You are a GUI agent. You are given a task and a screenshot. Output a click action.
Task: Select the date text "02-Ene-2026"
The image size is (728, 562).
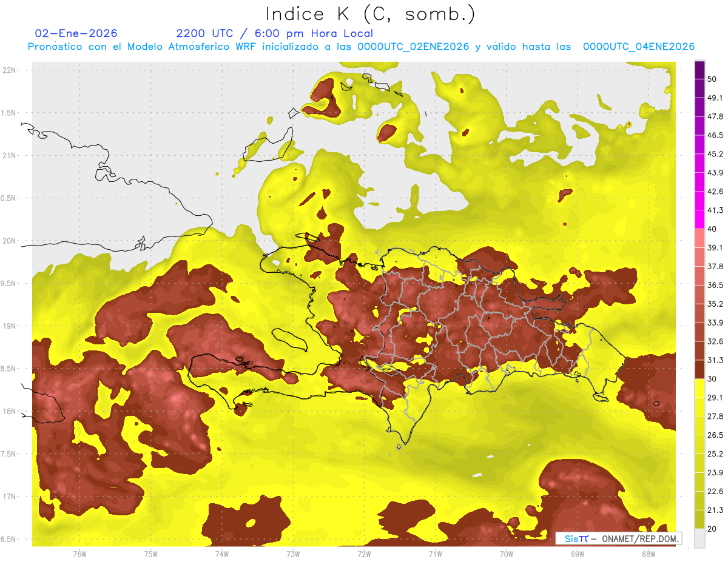tap(76, 33)
